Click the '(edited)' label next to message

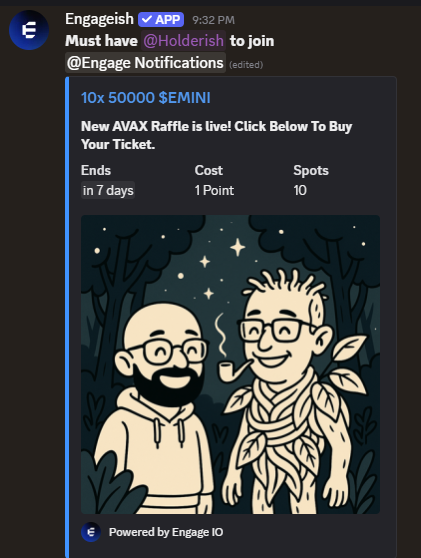click(246, 65)
